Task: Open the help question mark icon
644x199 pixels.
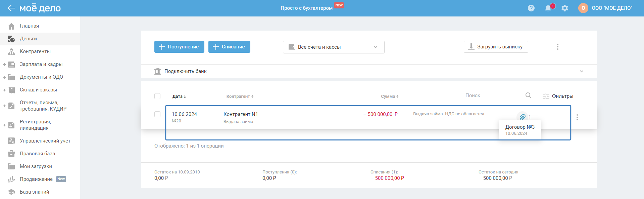Action: 531,8
